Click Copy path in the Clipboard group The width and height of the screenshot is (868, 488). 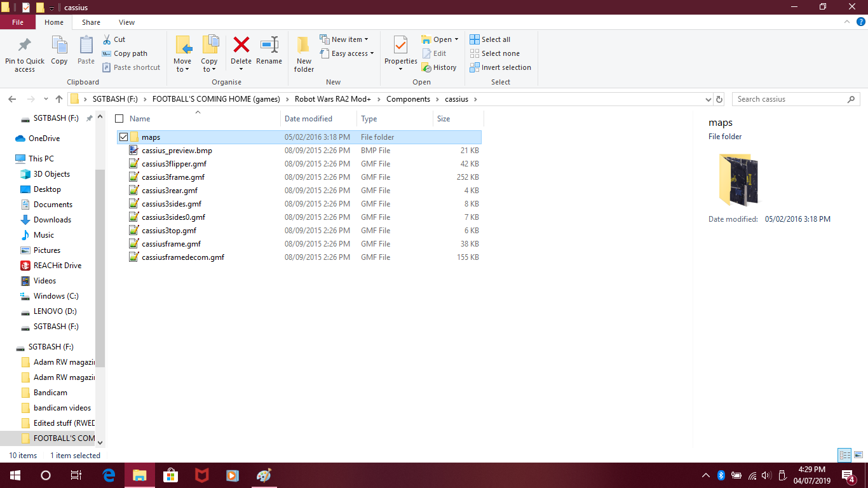125,53
